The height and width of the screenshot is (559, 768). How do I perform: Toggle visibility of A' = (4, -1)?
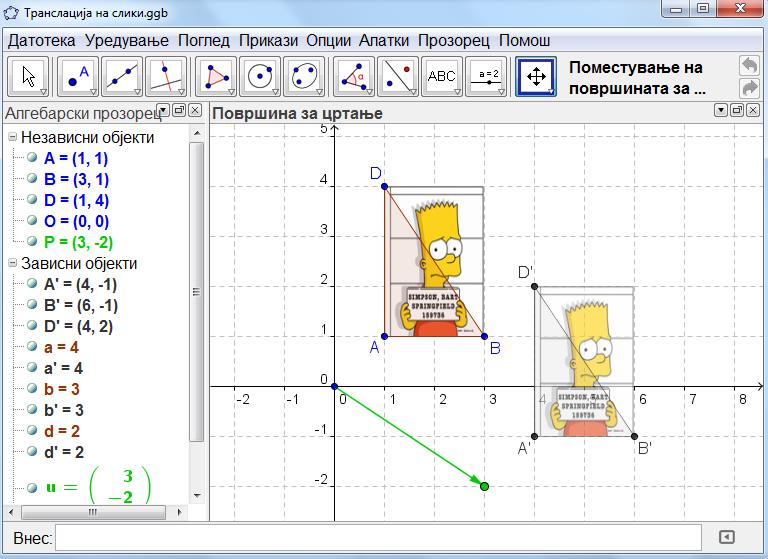[32, 283]
